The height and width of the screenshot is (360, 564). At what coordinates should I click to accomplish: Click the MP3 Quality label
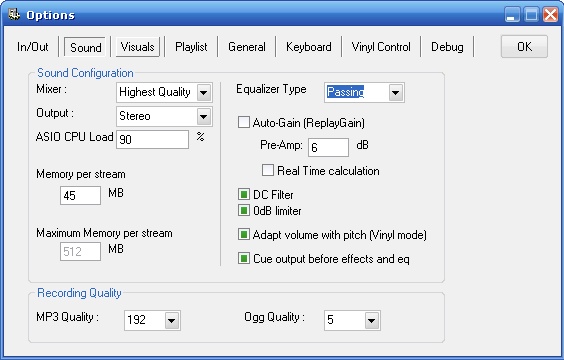coord(67,317)
